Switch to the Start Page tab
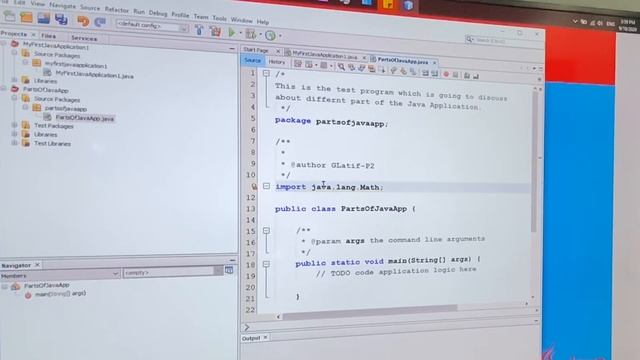The width and height of the screenshot is (640, 360). (256, 50)
